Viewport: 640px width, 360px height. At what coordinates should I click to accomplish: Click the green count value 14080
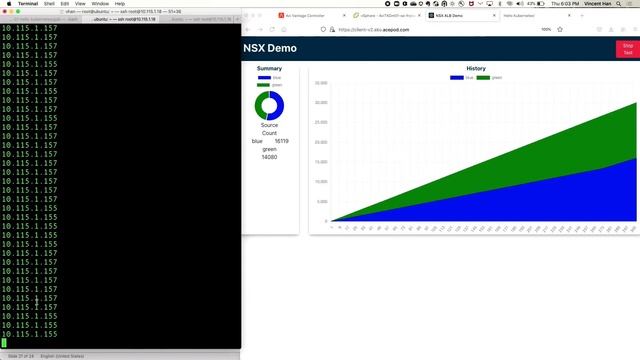pyautogui.click(x=269, y=157)
